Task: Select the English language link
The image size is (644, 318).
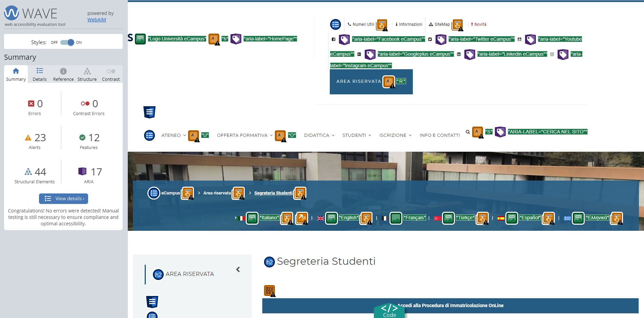Action: (x=349, y=218)
